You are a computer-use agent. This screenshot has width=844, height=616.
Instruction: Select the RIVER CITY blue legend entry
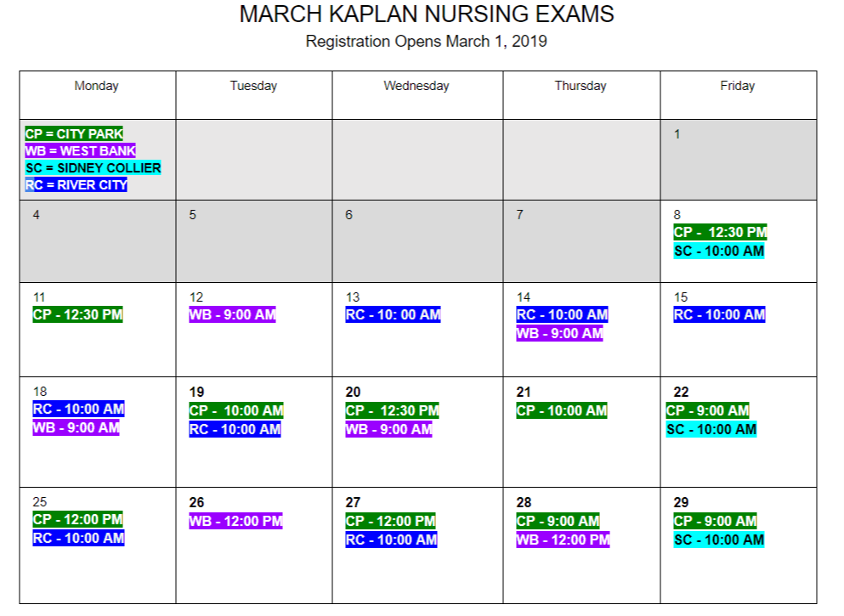pyautogui.click(x=76, y=185)
